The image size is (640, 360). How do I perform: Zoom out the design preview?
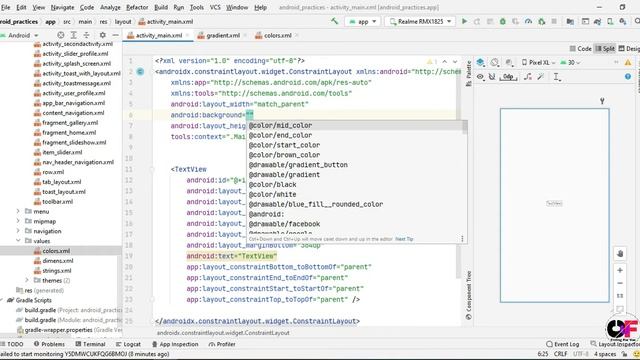[620, 283]
